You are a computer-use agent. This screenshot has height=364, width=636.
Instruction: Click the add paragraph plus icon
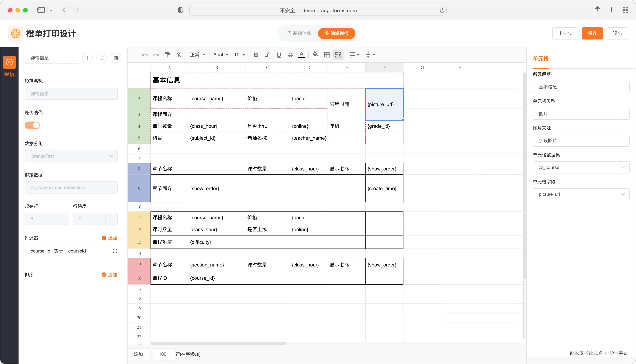tap(87, 58)
